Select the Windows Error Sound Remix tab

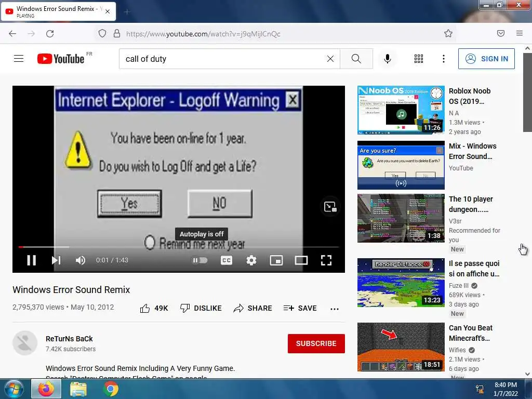tap(58, 11)
